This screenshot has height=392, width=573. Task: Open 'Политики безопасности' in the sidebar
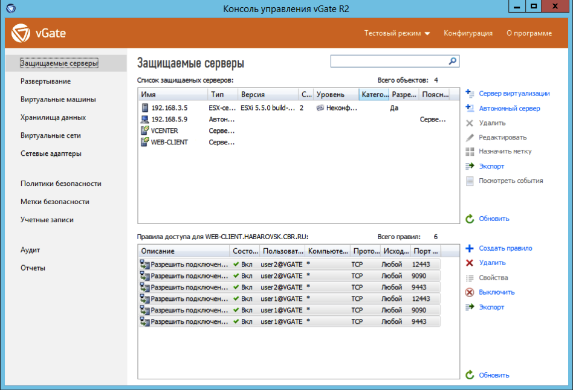(60, 184)
